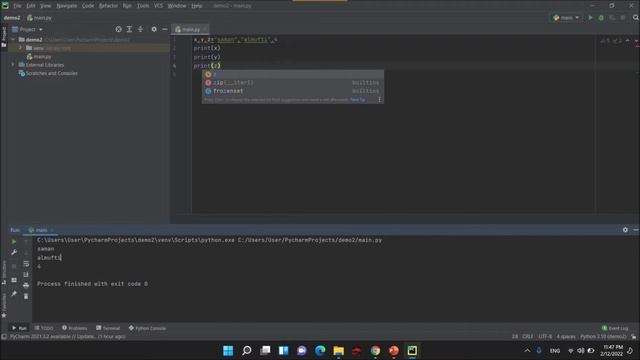Screen dimensions: 640x360
Task: Go to previous highlighted error arrow
Action: pos(628,40)
